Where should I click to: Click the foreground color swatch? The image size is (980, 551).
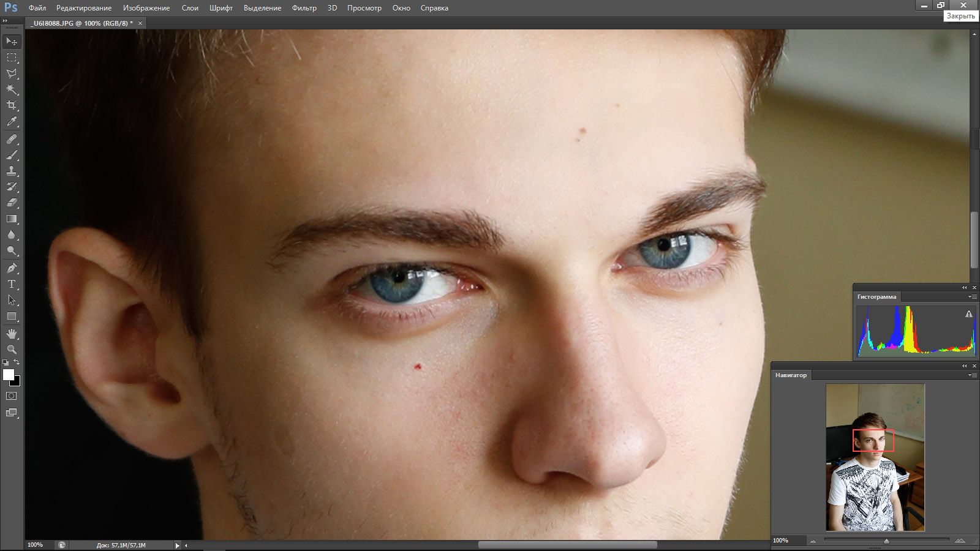(x=8, y=374)
